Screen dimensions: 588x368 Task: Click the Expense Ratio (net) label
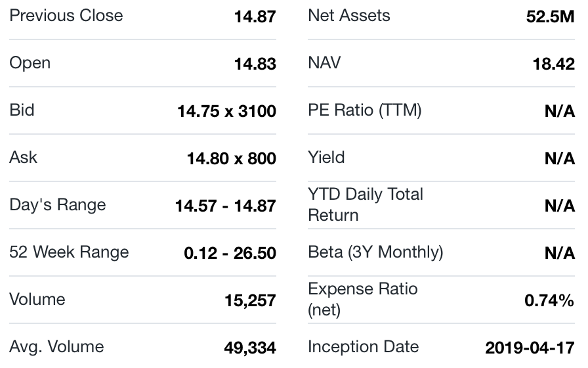pos(362,299)
